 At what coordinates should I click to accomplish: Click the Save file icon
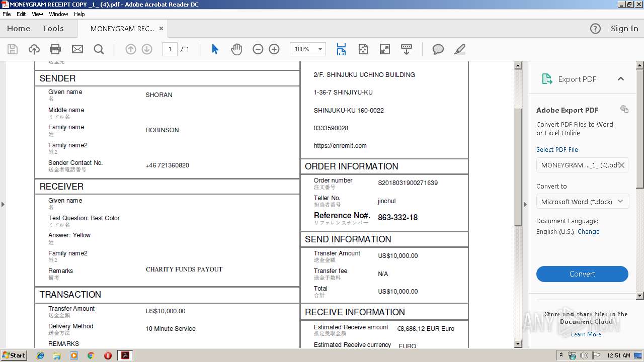coord(13,49)
